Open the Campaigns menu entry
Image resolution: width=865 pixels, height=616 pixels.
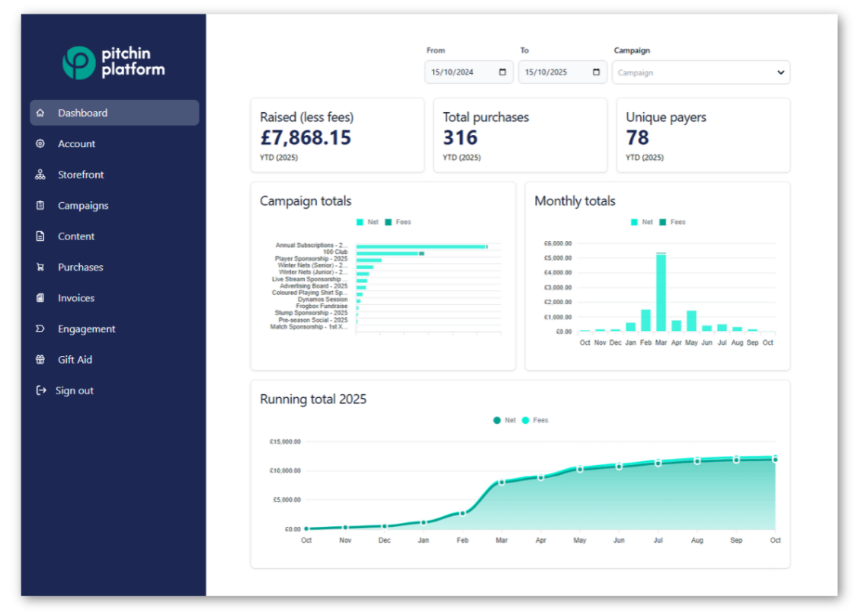click(x=83, y=206)
